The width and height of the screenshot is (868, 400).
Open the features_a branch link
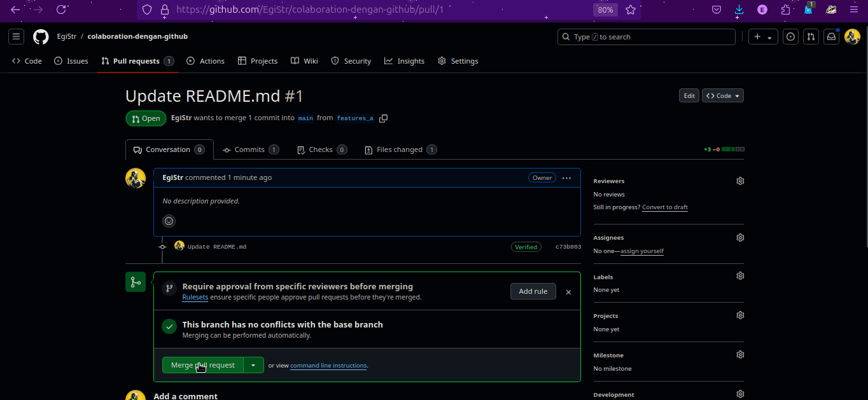point(355,118)
